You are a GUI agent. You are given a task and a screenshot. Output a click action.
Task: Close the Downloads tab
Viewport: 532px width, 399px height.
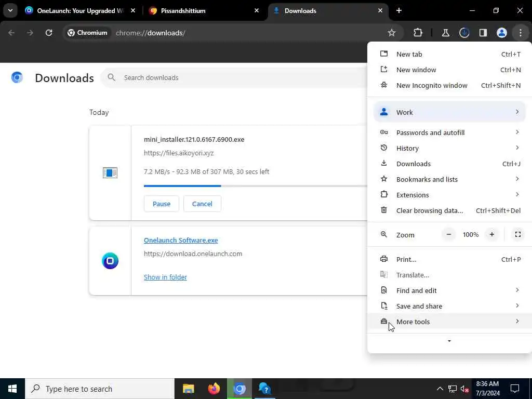pyautogui.click(x=380, y=10)
